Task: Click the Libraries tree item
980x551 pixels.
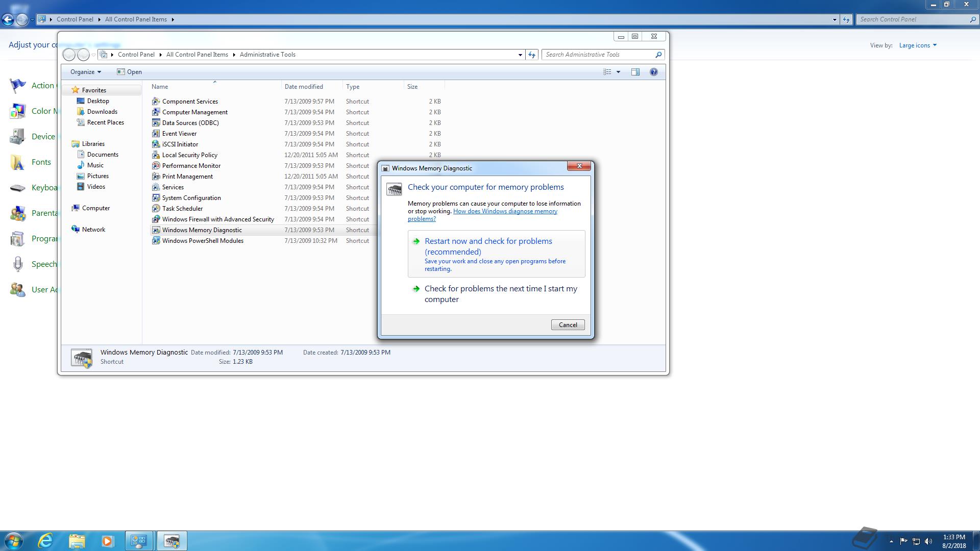Action: coord(93,144)
